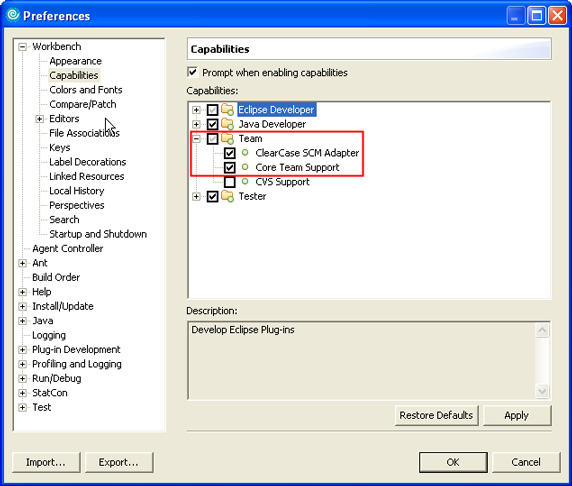The width and height of the screenshot is (572, 486).
Task: Uncheck ClearCase SCM Adapter checkbox
Action: click(229, 153)
